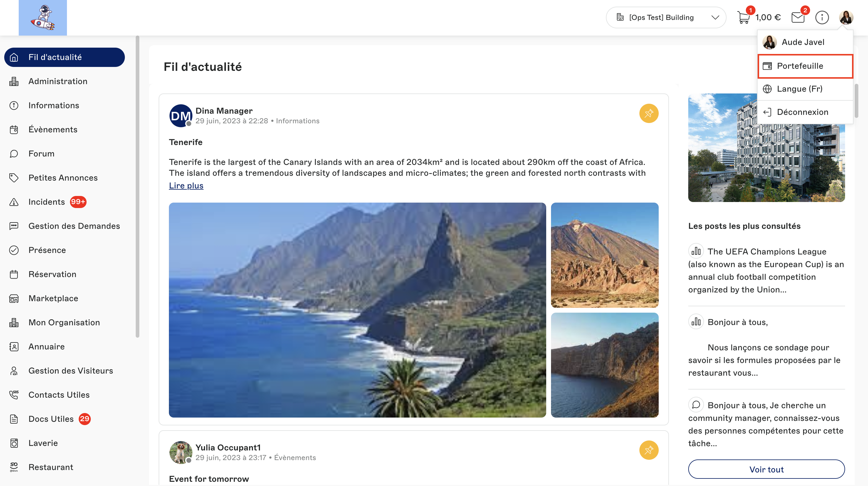Open Incidents from the sidebar

pyautogui.click(x=46, y=202)
